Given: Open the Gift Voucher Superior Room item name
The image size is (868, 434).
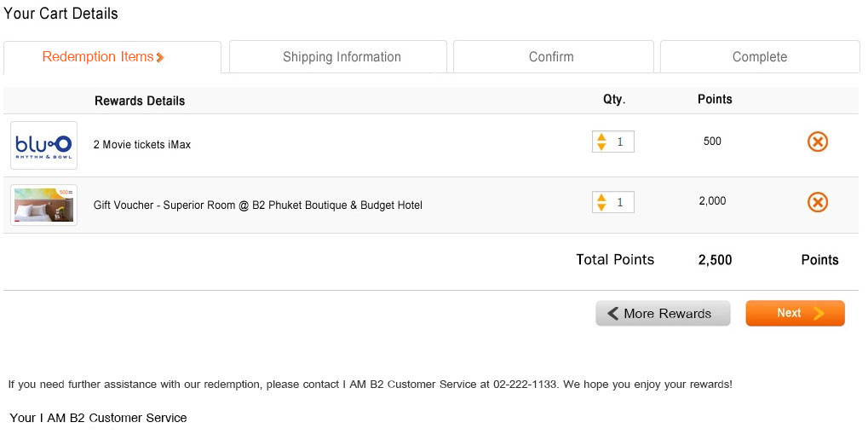Looking at the screenshot, I should 258,205.
